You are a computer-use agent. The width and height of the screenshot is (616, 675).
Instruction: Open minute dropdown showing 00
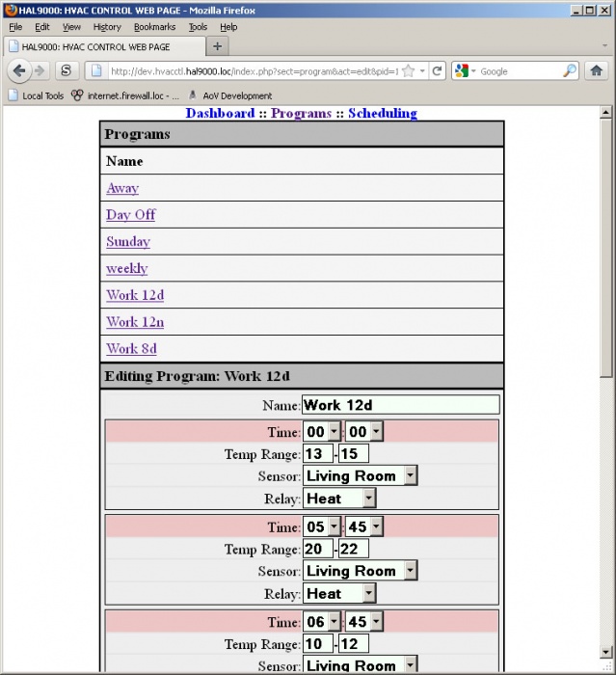click(x=364, y=432)
